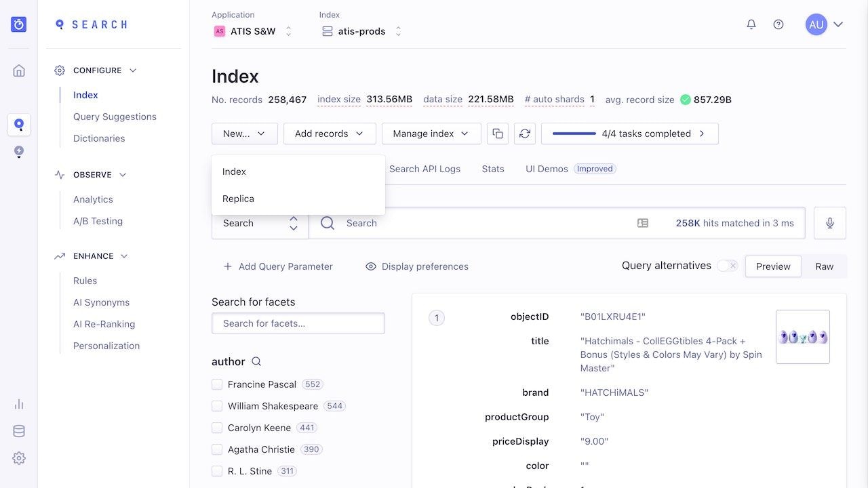868x488 pixels.
Task: Expand the Add records dropdown
Action: (x=330, y=134)
